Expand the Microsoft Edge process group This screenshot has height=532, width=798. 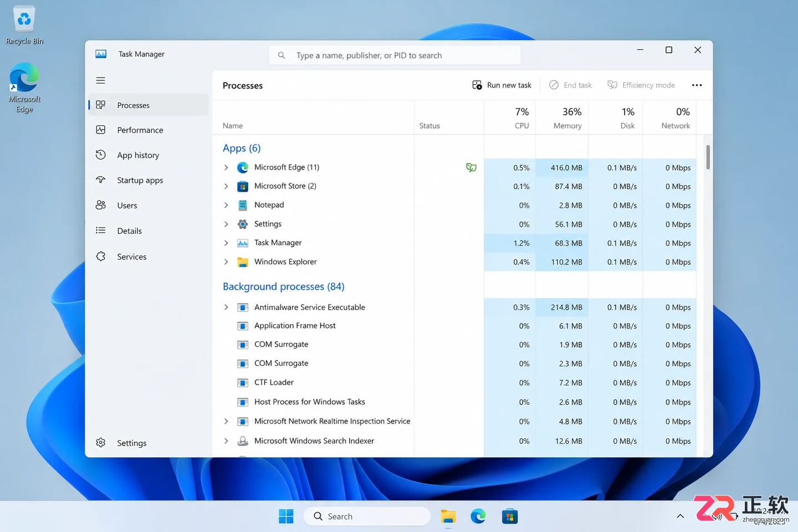226,167
